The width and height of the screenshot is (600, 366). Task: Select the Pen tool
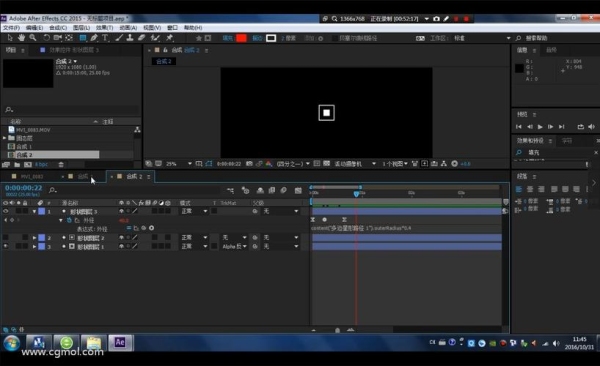(94, 38)
